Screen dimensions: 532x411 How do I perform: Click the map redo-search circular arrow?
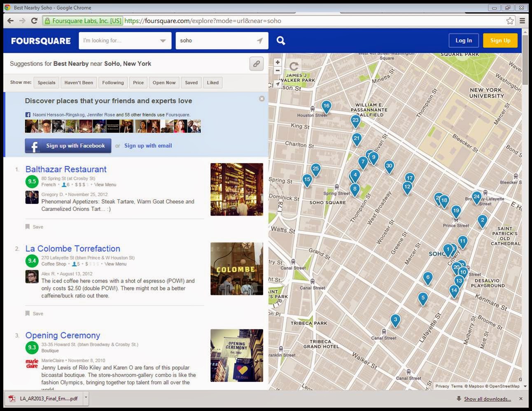tap(294, 66)
